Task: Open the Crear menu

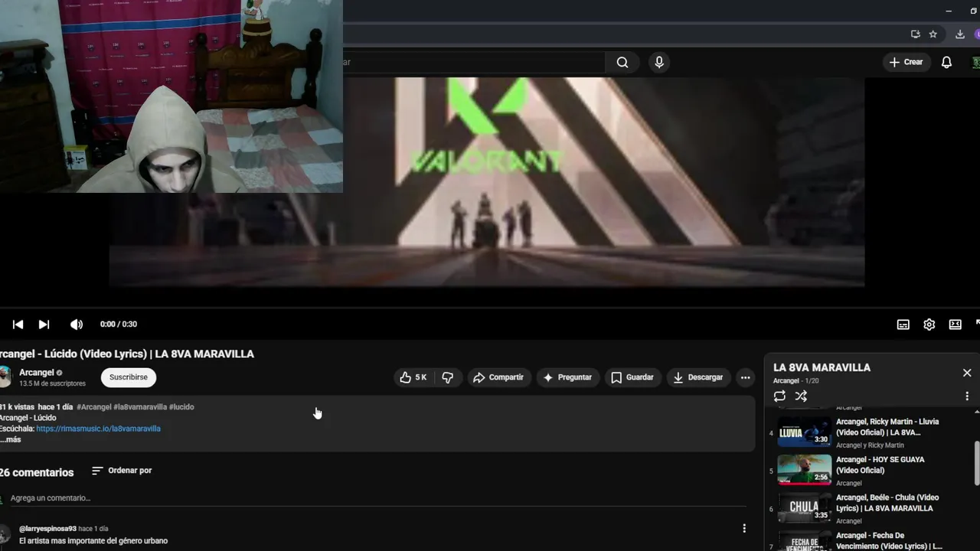Action: pyautogui.click(x=906, y=62)
